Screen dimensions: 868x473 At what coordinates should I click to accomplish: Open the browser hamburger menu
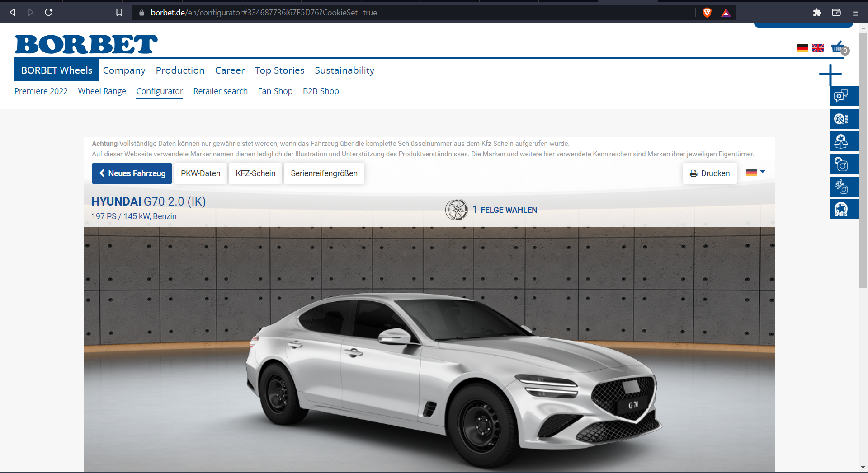(x=855, y=13)
